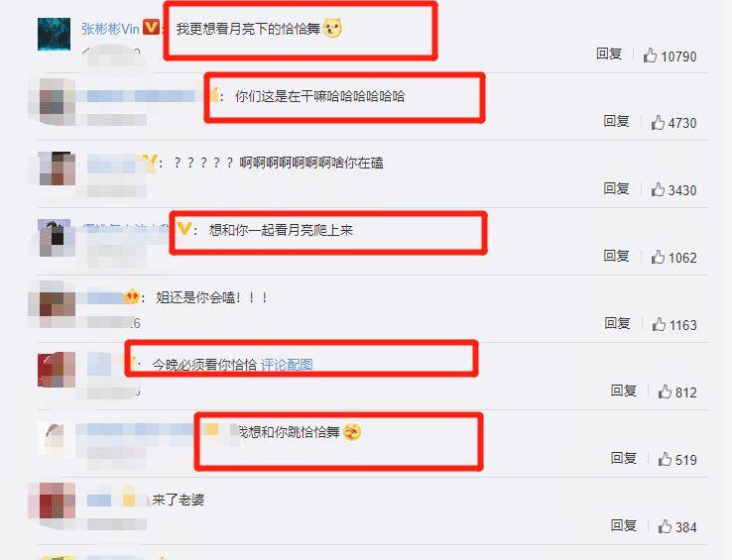Tap thumbs-up next to 384
This screenshot has height=560, width=732.
[665, 526]
